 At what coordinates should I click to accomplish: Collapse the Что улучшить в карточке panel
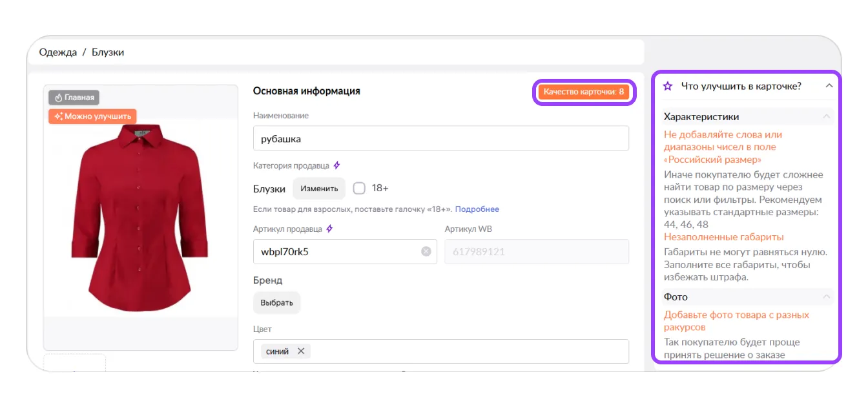click(x=829, y=86)
